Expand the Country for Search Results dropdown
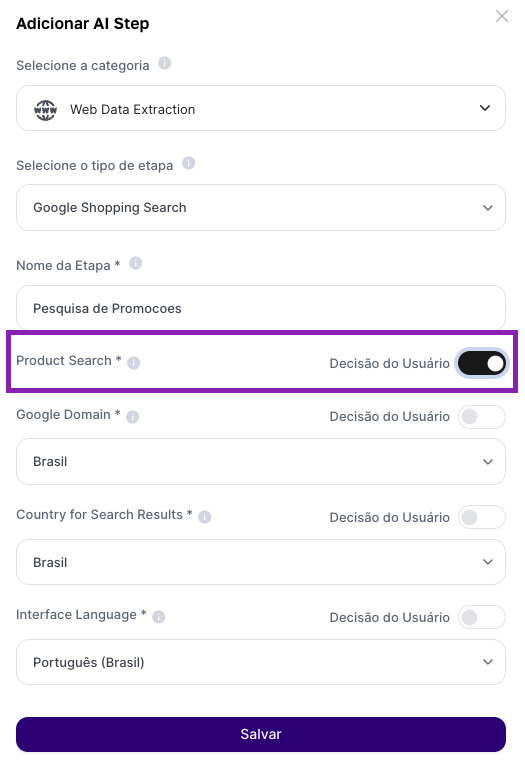 pyautogui.click(x=261, y=562)
